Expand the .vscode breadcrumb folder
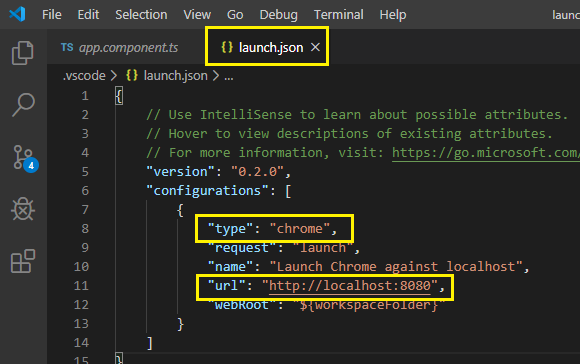The width and height of the screenshot is (580, 364). pyautogui.click(x=84, y=76)
